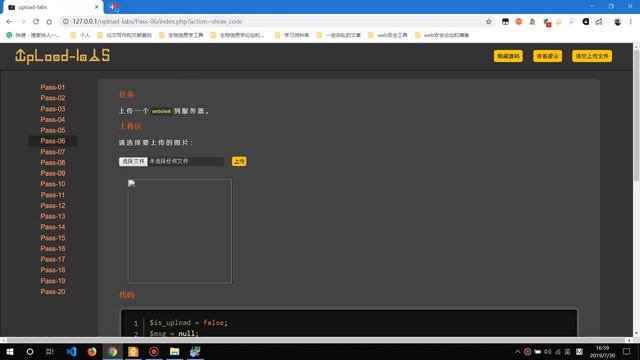Reload the upload-labs page

[36, 22]
